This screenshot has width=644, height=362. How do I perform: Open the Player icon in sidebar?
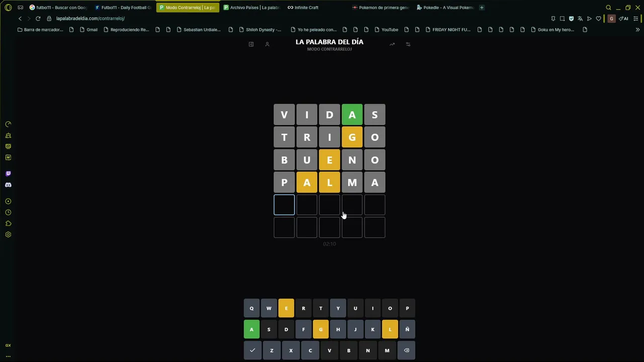pyautogui.click(x=8, y=201)
